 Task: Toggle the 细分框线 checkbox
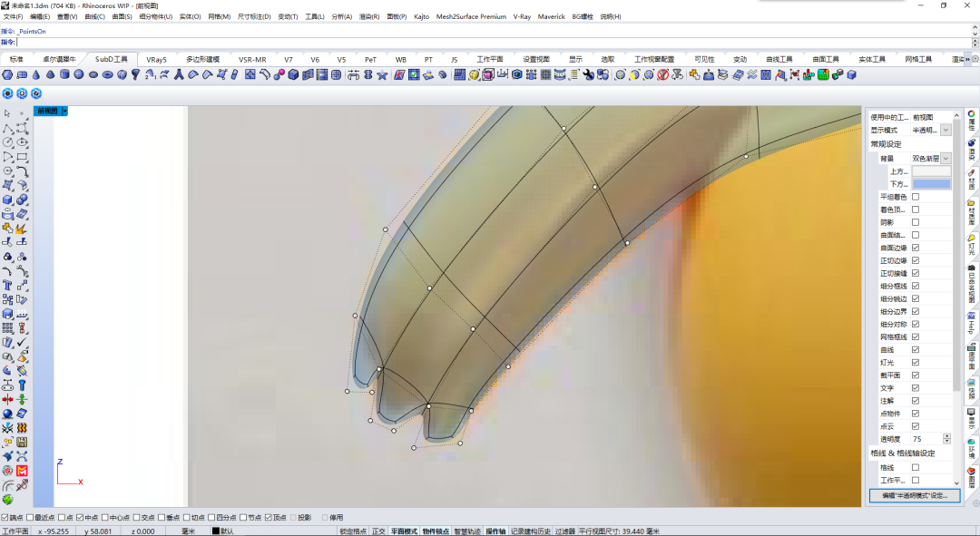coord(916,286)
